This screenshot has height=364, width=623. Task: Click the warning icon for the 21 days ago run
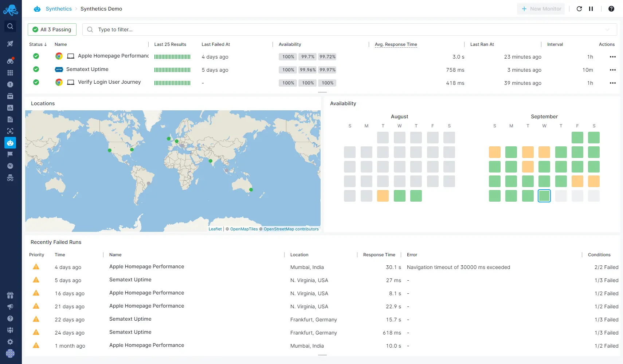[36, 306]
